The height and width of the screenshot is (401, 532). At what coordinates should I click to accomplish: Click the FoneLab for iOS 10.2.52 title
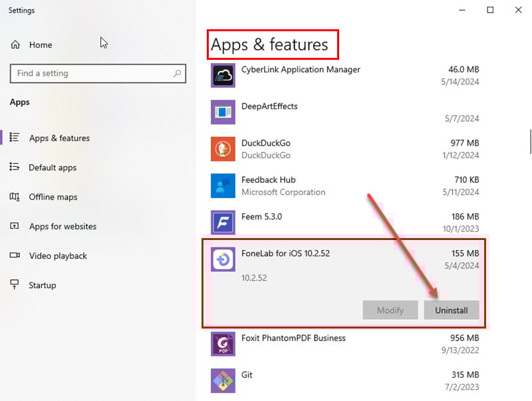[286, 253]
